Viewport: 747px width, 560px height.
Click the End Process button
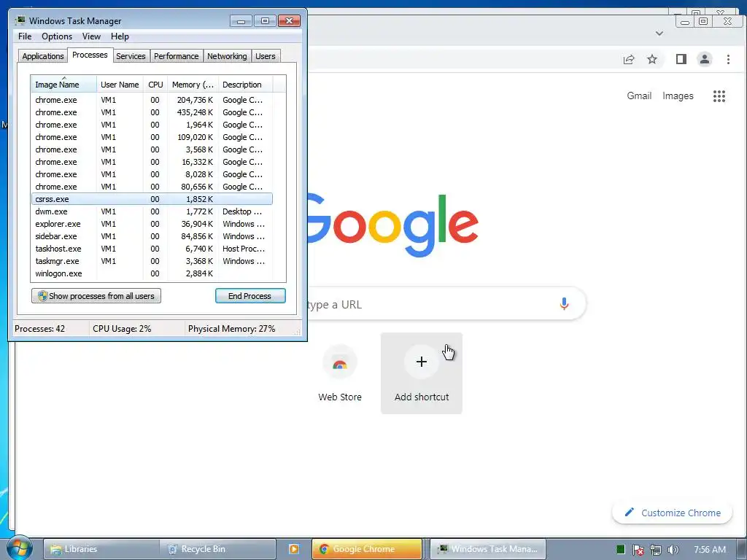250,296
